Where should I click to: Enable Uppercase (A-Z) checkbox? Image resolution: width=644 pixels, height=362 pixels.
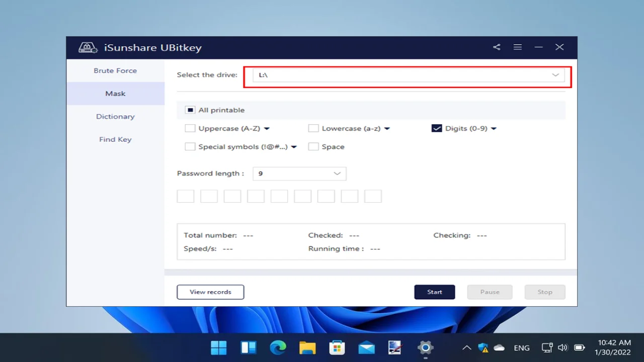(190, 128)
